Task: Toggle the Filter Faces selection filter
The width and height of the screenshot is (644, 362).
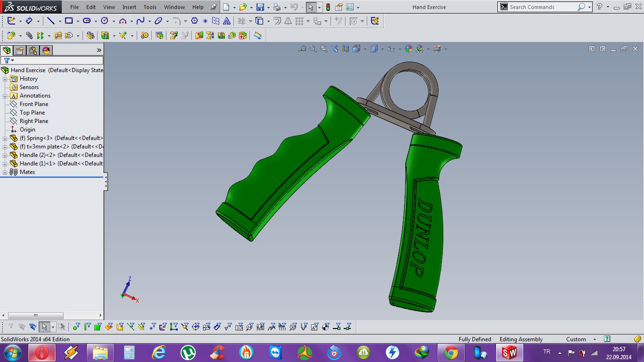Action: [98, 326]
